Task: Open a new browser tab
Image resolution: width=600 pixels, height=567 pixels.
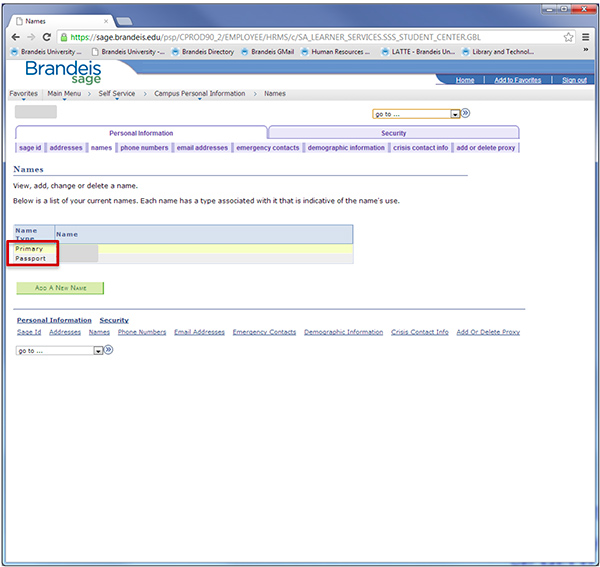Action: tap(124, 21)
